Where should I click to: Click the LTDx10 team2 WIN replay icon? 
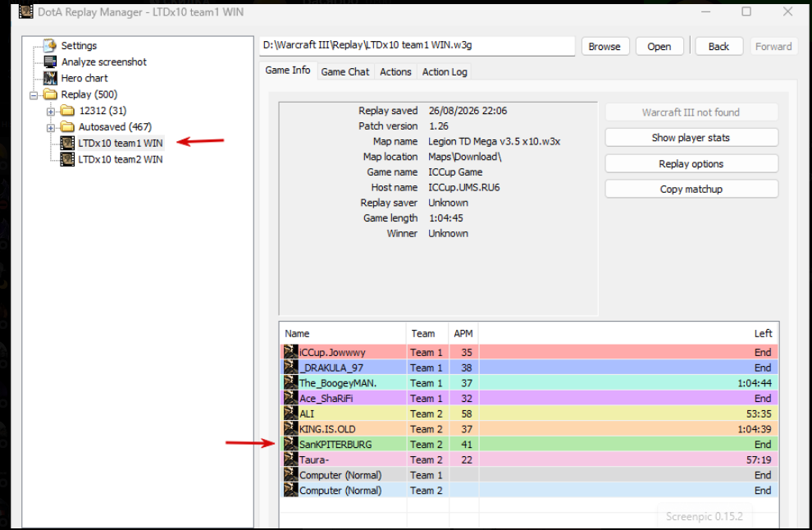[67, 159]
